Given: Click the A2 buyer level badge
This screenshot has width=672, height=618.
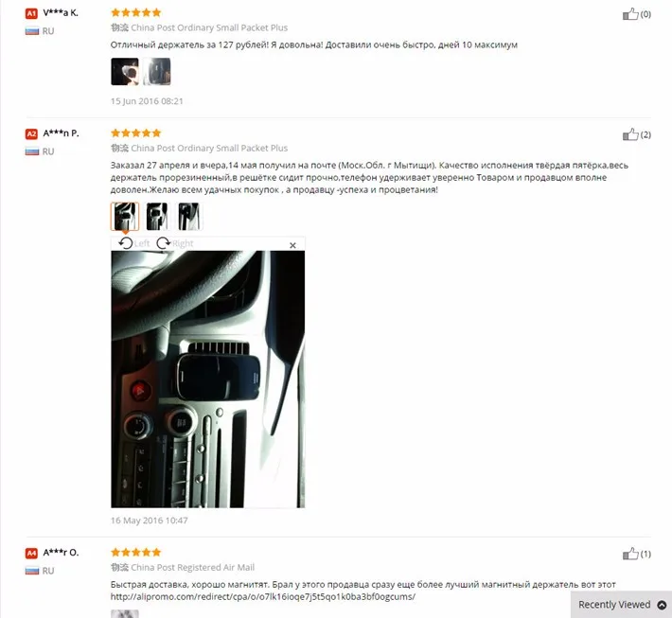Looking at the screenshot, I should click(x=31, y=133).
